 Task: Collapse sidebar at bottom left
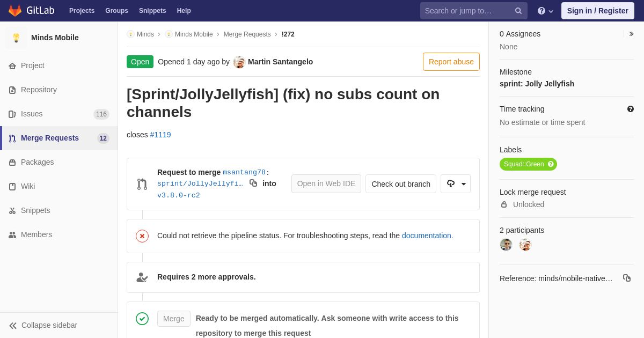pos(43,325)
